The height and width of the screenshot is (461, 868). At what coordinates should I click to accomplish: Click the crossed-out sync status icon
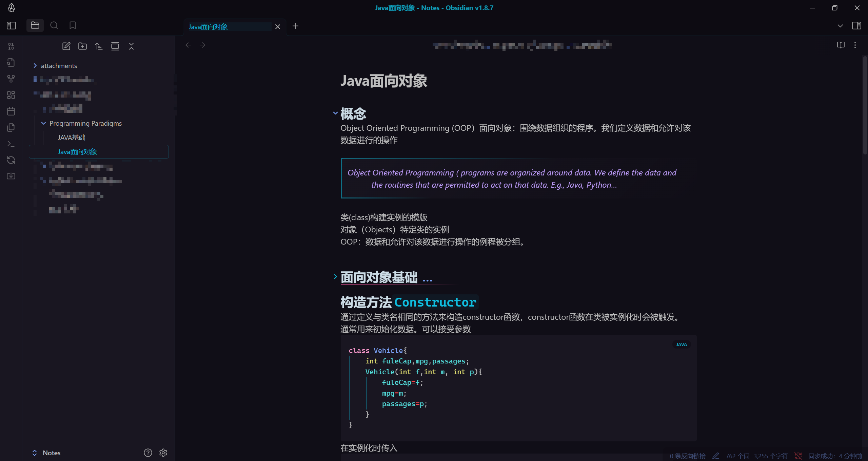[798, 456]
